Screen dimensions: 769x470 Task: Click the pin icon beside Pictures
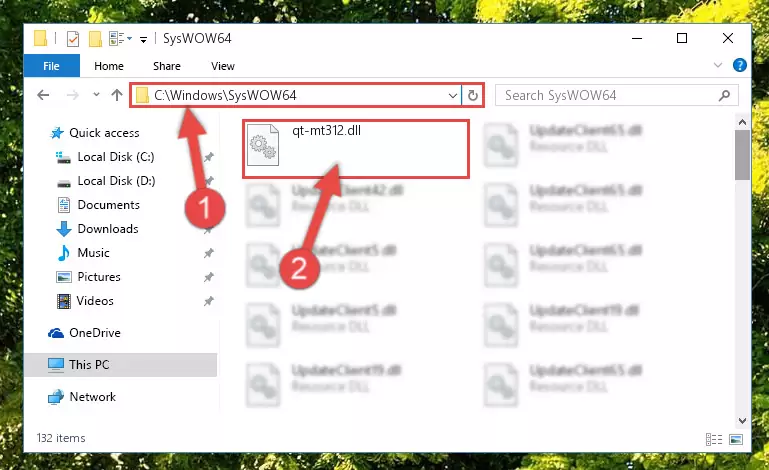209,277
